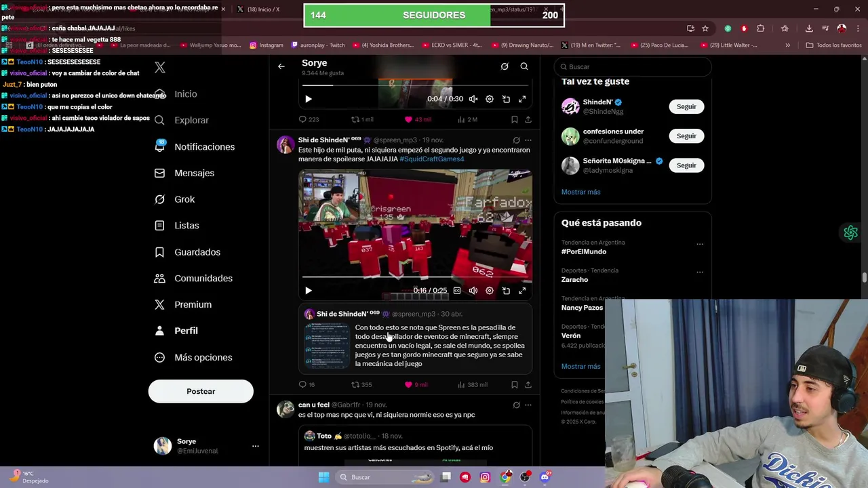868x488 pixels.
Task: Open Listas in the sidebar
Action: pyautogui.click(x=176, y=226)
